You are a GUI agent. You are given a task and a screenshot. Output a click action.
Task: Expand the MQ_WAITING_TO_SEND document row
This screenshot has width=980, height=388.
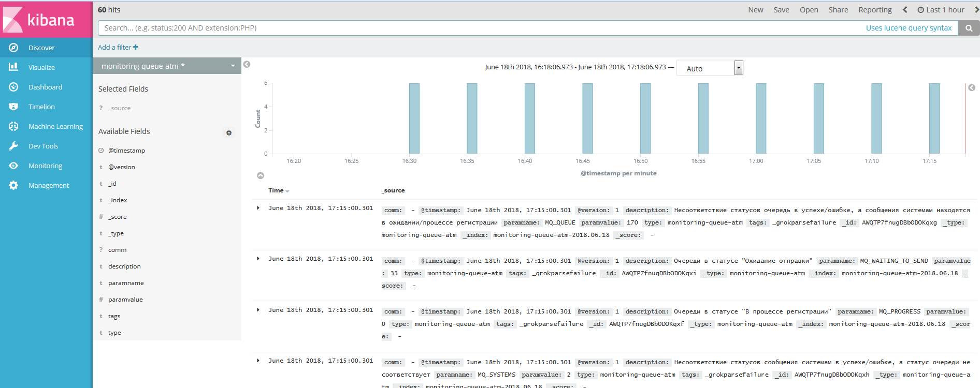(258, 259)
